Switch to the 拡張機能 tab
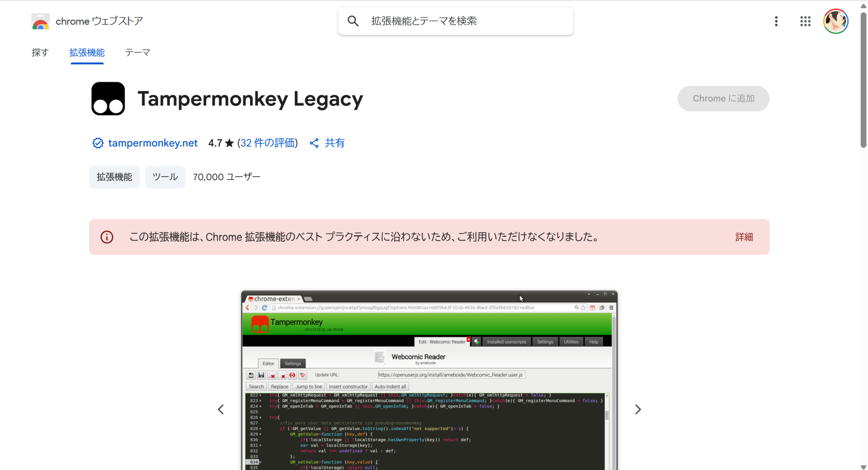 coord(87,53)
